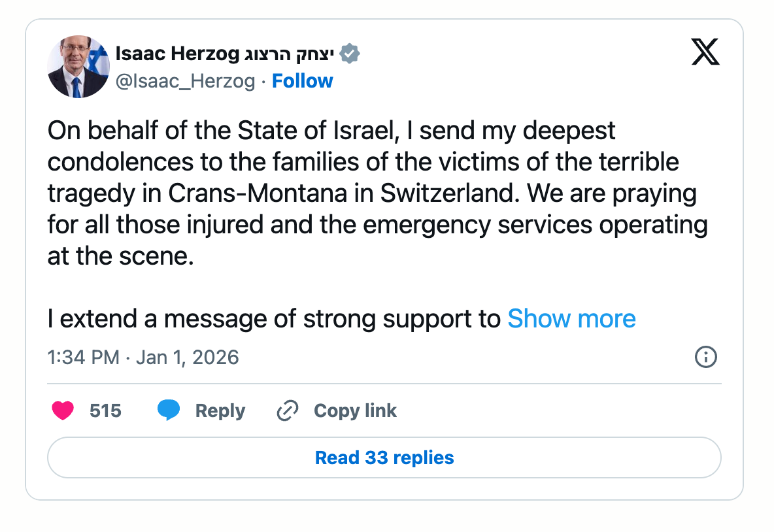The image size is (774, 532).
Task: Click the condolences paragraph of the tweet
Action: 373,193
